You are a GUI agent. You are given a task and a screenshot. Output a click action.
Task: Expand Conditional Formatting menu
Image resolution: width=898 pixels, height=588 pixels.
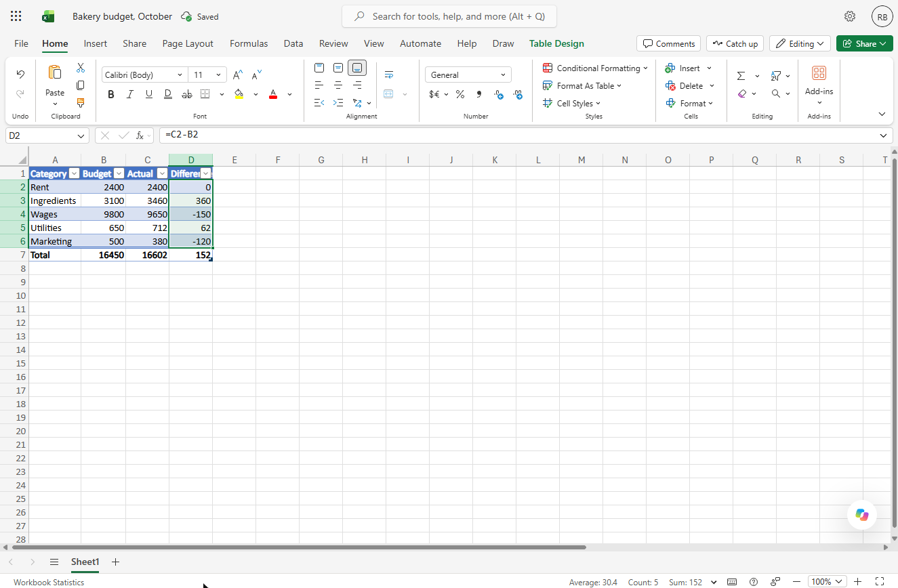pos(595,68)
